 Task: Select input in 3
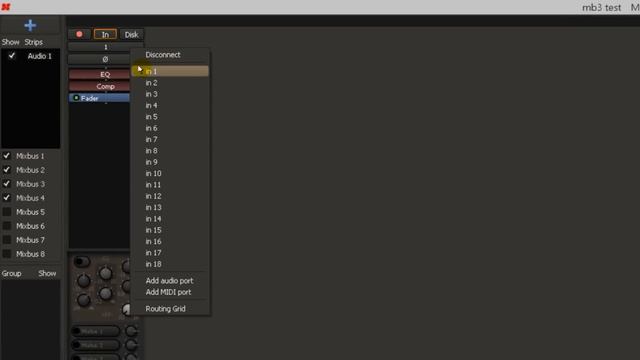pos(171,94)
